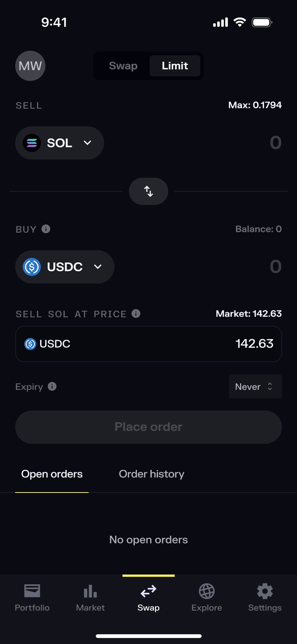Expand the USDC buy token selector
This screenshot has width=297, height=644.
tap(65, 267)
